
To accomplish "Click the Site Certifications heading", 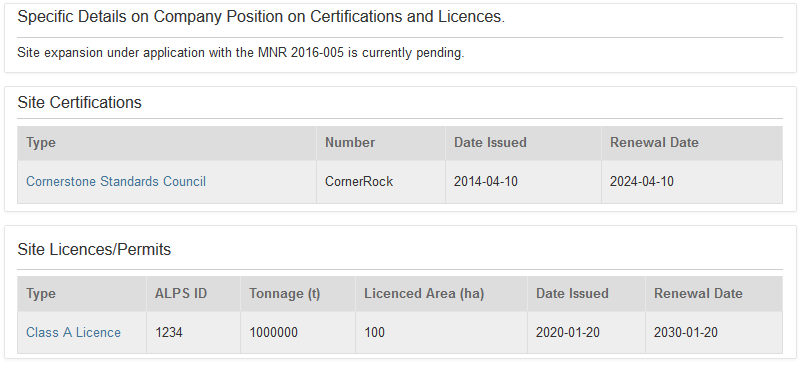I will pyautogui.click(x=79, y=103).
